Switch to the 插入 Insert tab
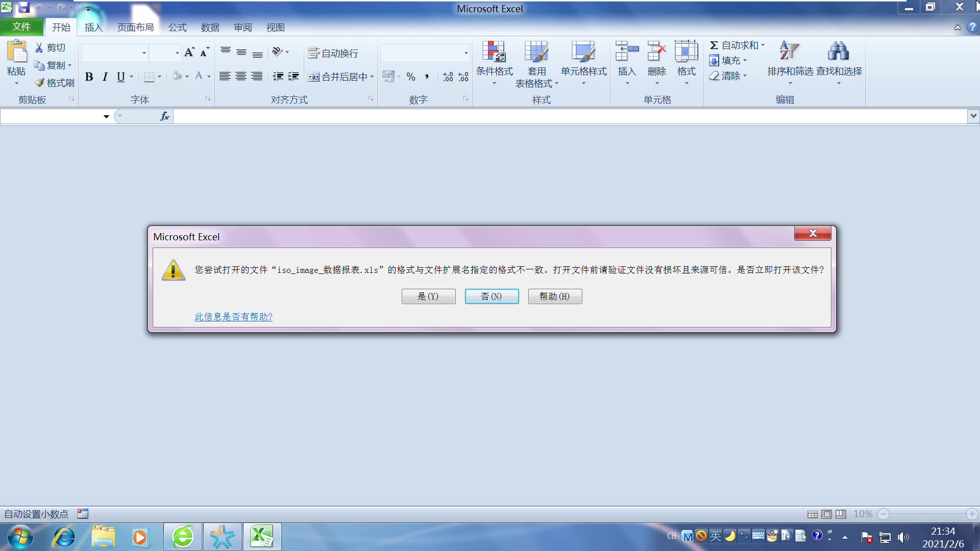The width and height of the screenshot is (980, 551). (x=93, y=27)
